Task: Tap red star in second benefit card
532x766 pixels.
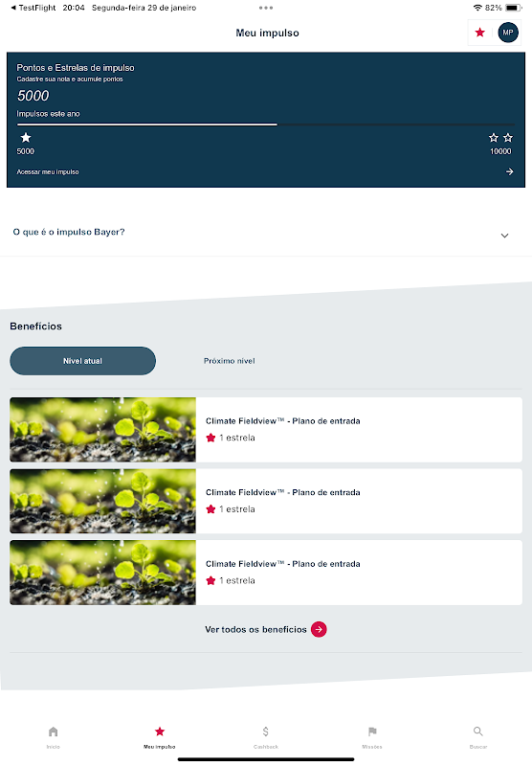Action: 211,509
